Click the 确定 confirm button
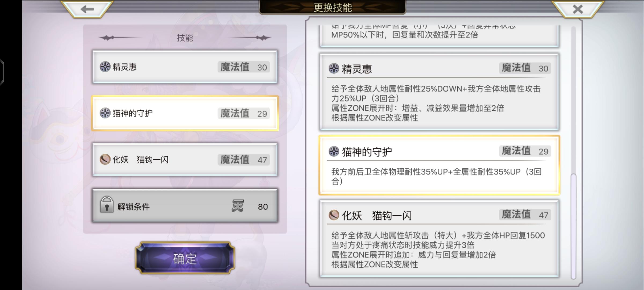 click(185, 258)
